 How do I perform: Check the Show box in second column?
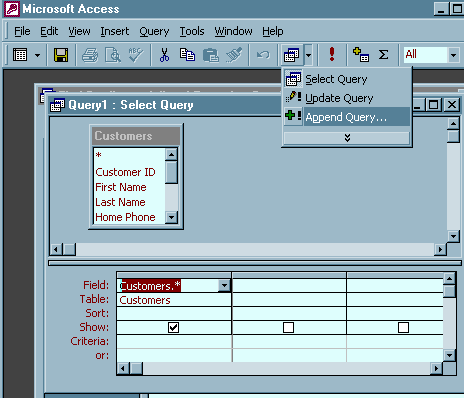tap(288, 327)
